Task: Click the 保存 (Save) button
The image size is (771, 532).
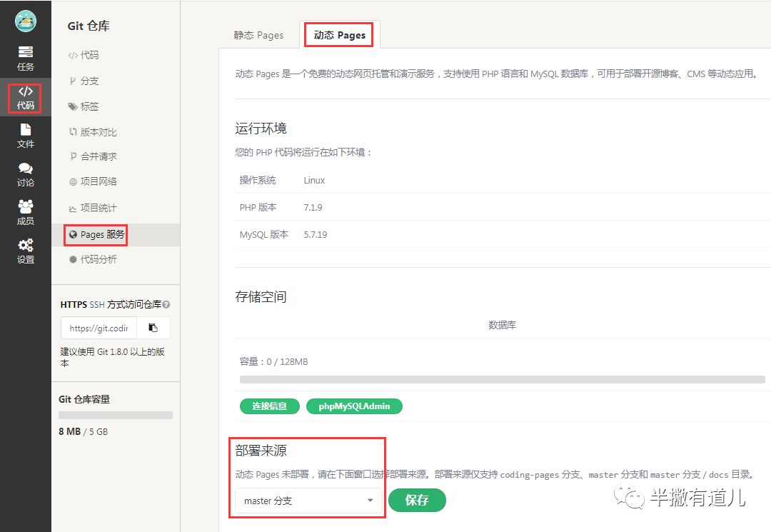Action: pyautogui.click(x=417, y=501)
